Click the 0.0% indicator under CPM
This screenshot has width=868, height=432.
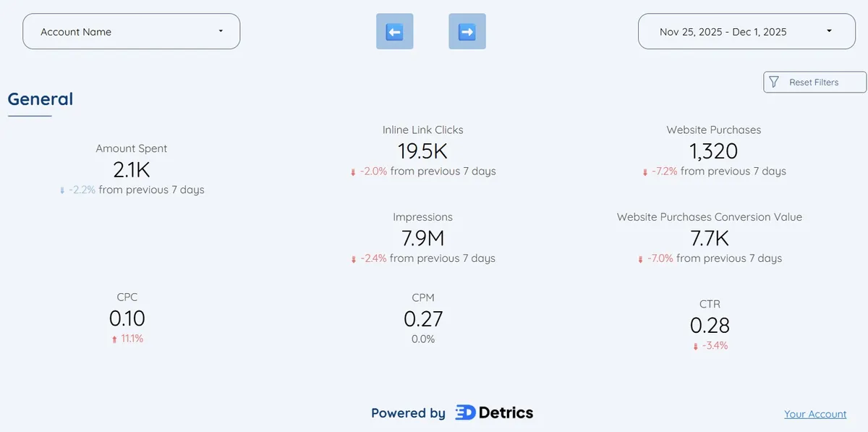click(423, 339)
